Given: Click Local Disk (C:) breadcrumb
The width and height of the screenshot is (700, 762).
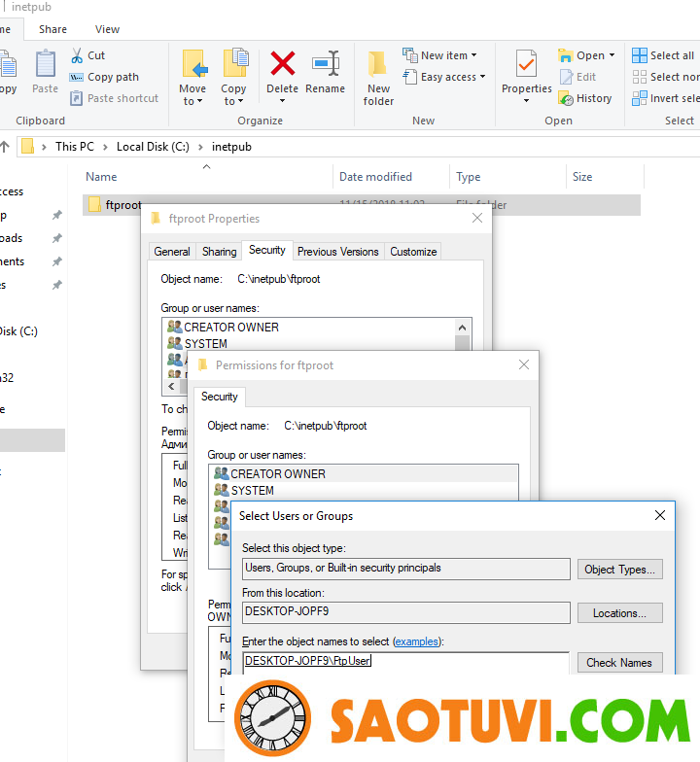Looking at the screenshot, I should [x=153, y=147].
